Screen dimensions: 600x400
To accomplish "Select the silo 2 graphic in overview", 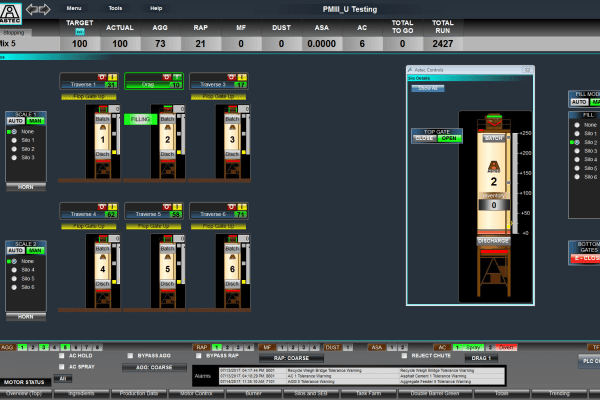I will coord(167,142).
